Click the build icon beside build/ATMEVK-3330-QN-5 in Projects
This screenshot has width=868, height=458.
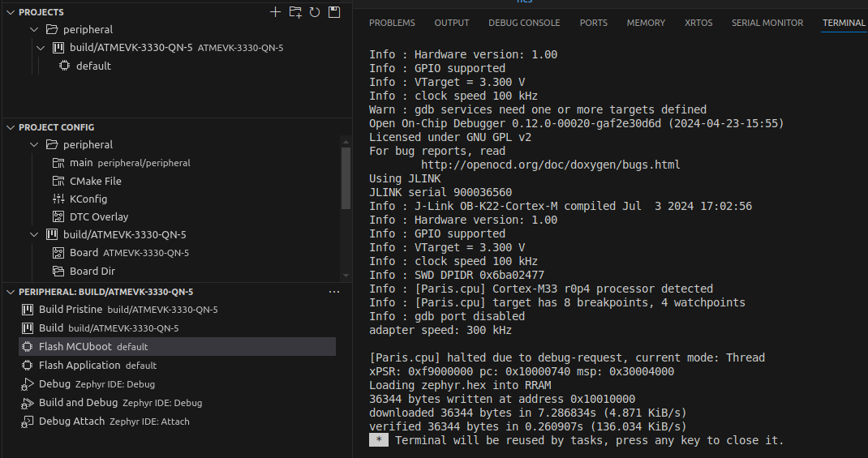pos(58,48)
